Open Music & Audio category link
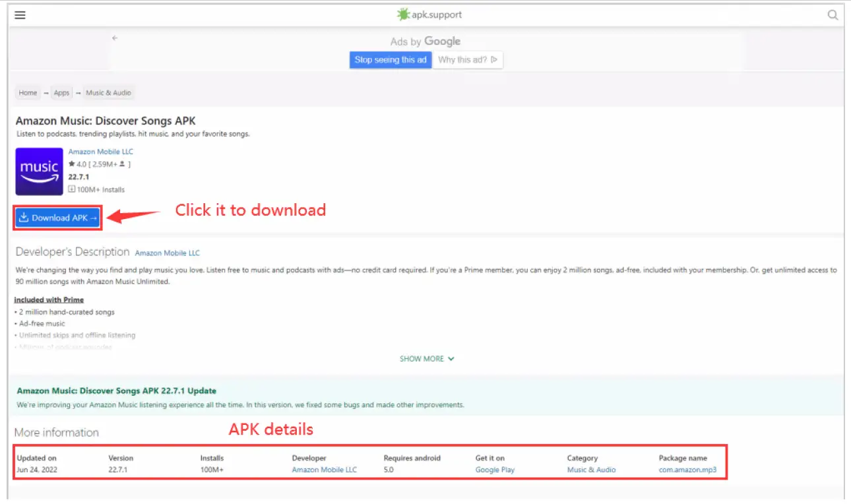 pyautogui.click(x=592, y=470)
